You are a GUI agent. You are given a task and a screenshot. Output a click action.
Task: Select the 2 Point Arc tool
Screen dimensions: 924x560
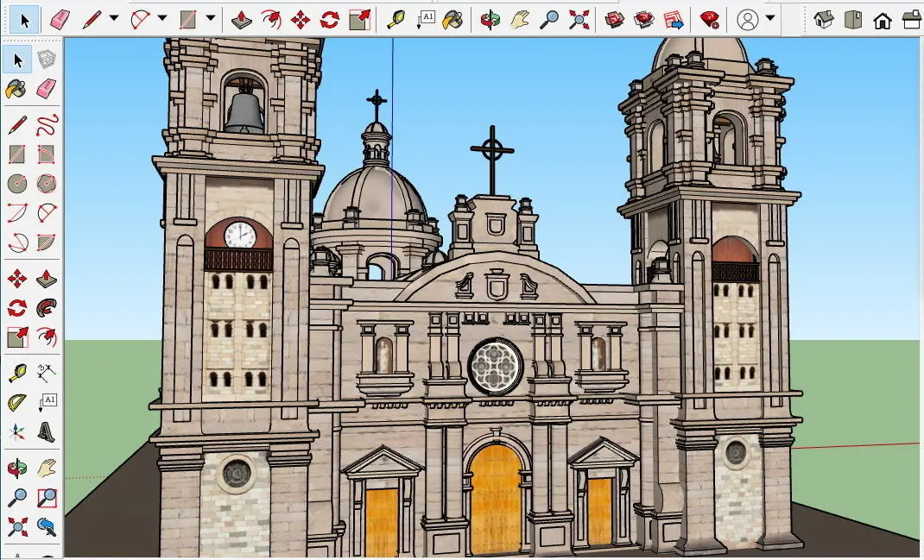[x=47, y=212]
